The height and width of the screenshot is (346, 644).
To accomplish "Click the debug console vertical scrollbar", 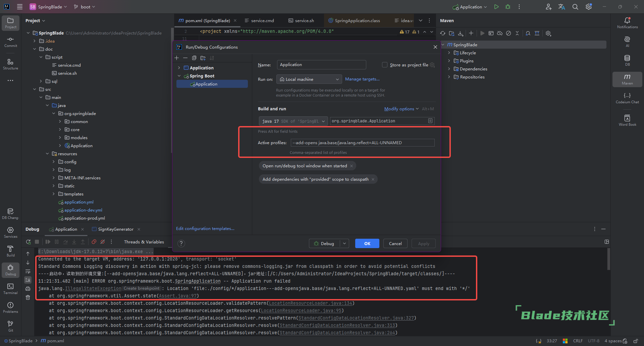I will point(608,259).
